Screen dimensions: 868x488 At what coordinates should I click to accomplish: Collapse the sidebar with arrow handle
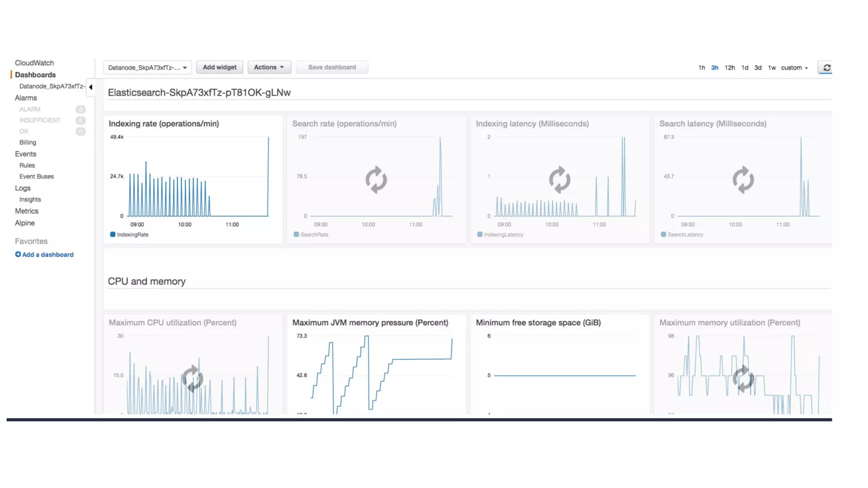[91, 87]
